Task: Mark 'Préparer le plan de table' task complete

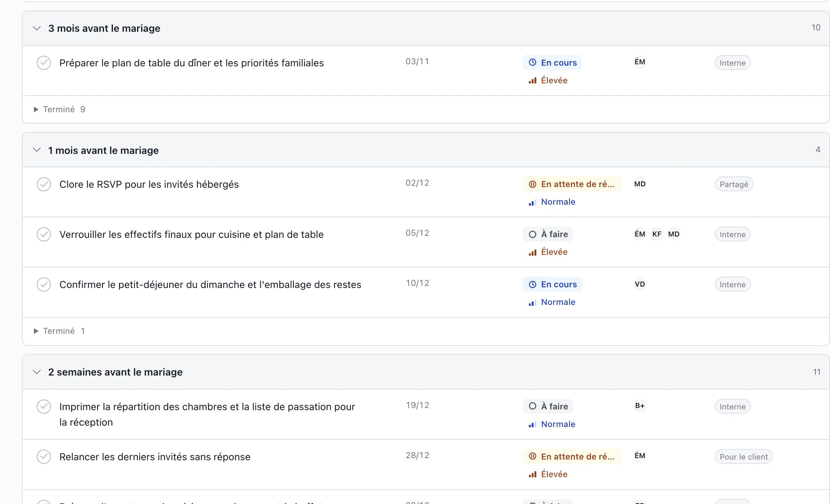Action: (44, 63)
